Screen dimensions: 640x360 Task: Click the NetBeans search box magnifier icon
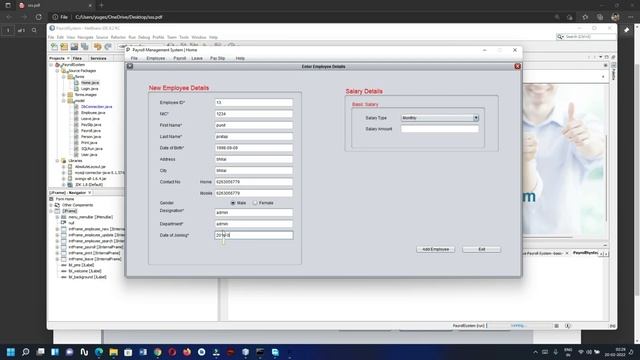560,37
